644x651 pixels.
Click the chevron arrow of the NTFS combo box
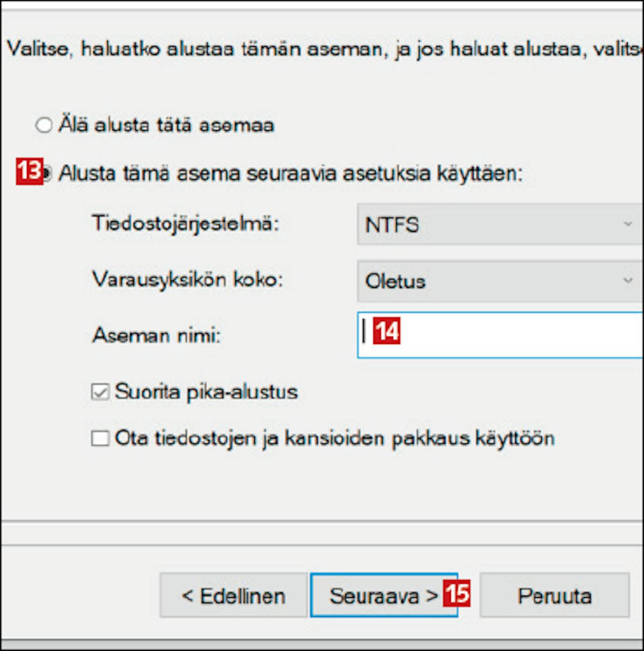pos(628,224)
